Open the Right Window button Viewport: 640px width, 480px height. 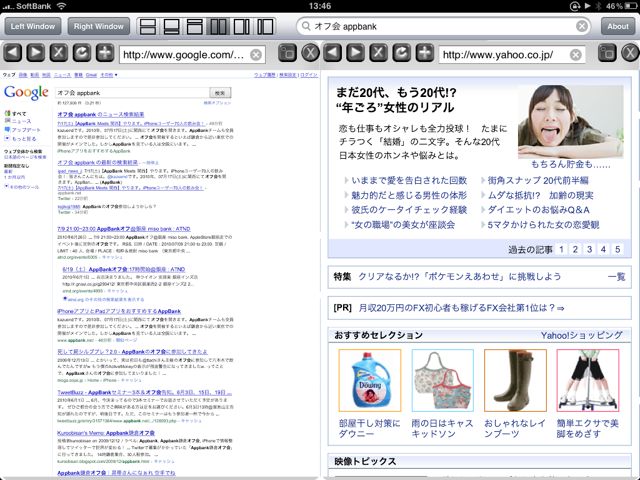[99, 27]
